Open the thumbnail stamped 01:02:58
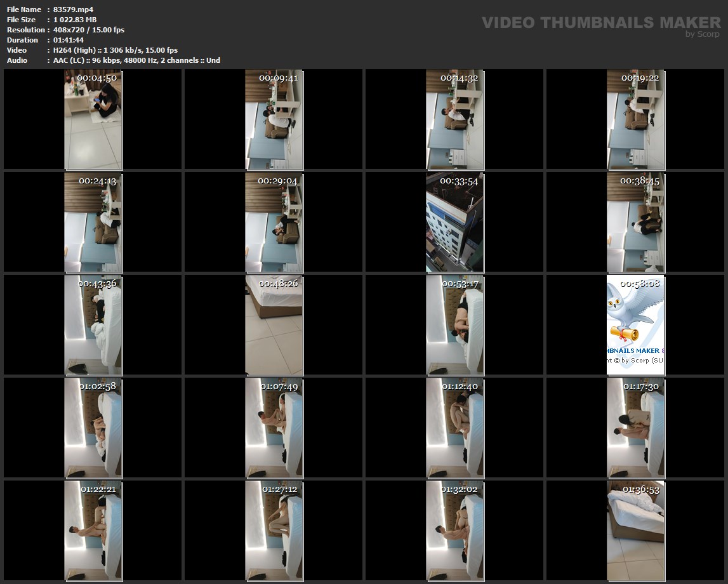Viewport: 728px width, 584px height. coord(93,428)
